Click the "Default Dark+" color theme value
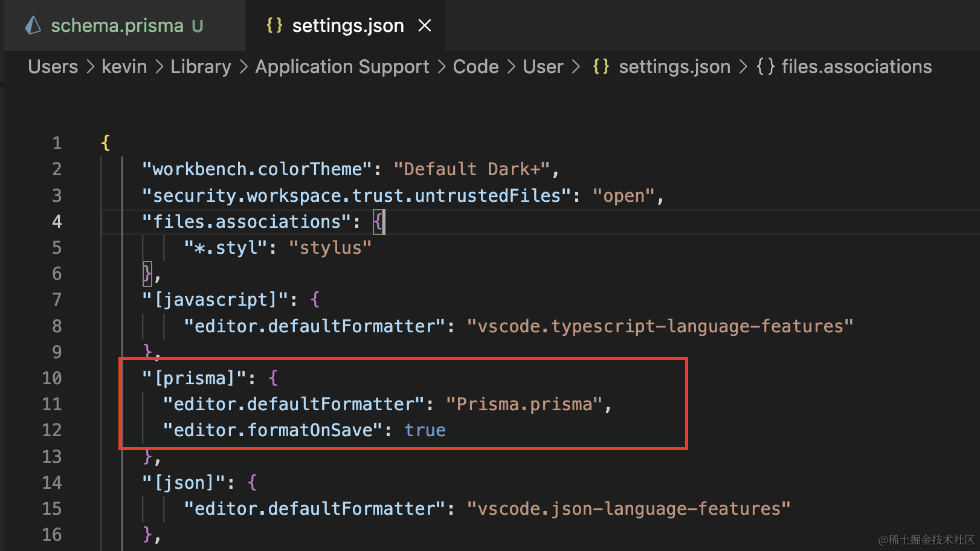Screen dimensions: 980x551 (471, 169)
